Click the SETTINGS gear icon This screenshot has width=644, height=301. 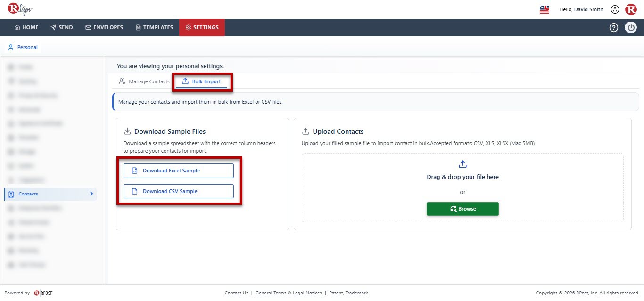188,27
